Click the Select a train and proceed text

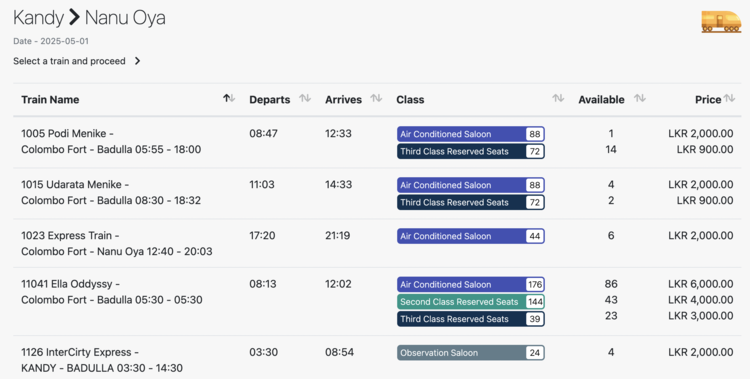[69, 61]
